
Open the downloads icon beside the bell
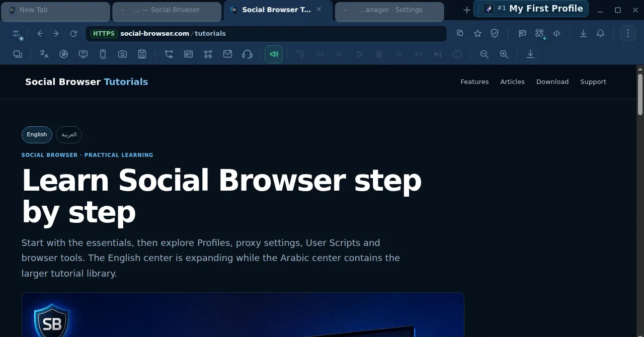[583, 33]
